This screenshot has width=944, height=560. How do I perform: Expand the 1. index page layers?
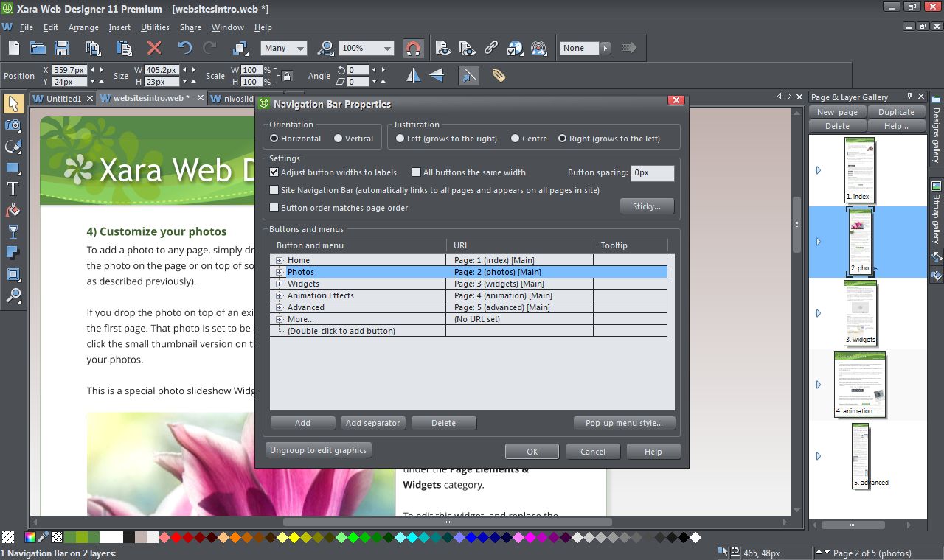(x=818, y=170)
